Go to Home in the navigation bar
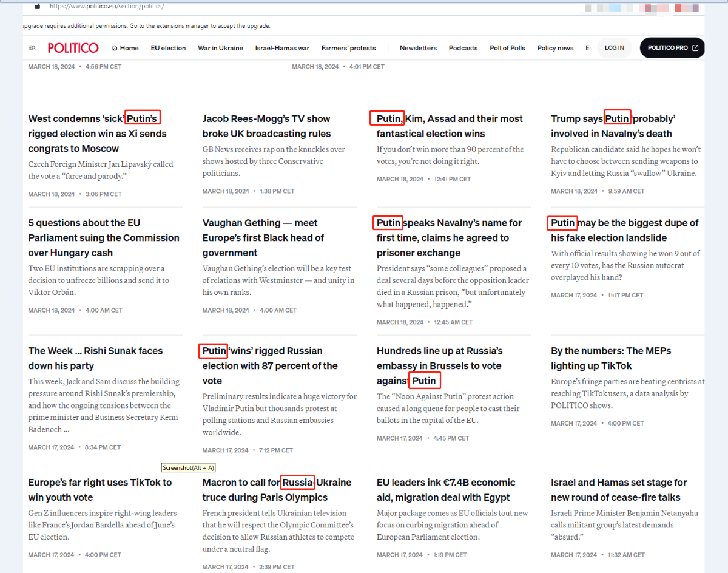 [x=125, y=48]
